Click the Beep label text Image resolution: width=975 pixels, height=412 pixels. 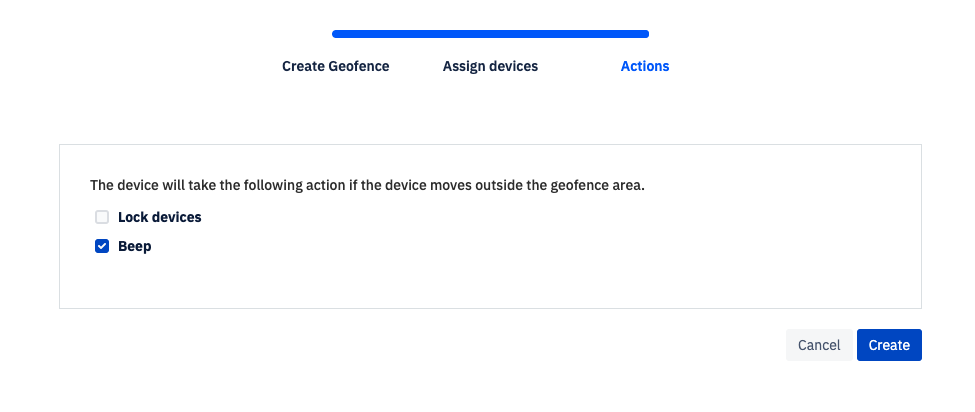pyautogui.click(x=134, y=246)
